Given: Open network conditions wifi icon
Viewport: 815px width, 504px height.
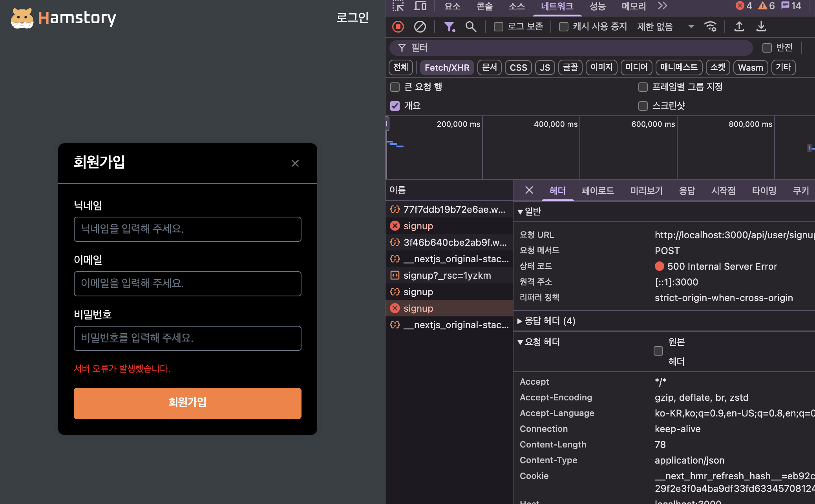Looking at the screenshot, I should click(710, 27).
